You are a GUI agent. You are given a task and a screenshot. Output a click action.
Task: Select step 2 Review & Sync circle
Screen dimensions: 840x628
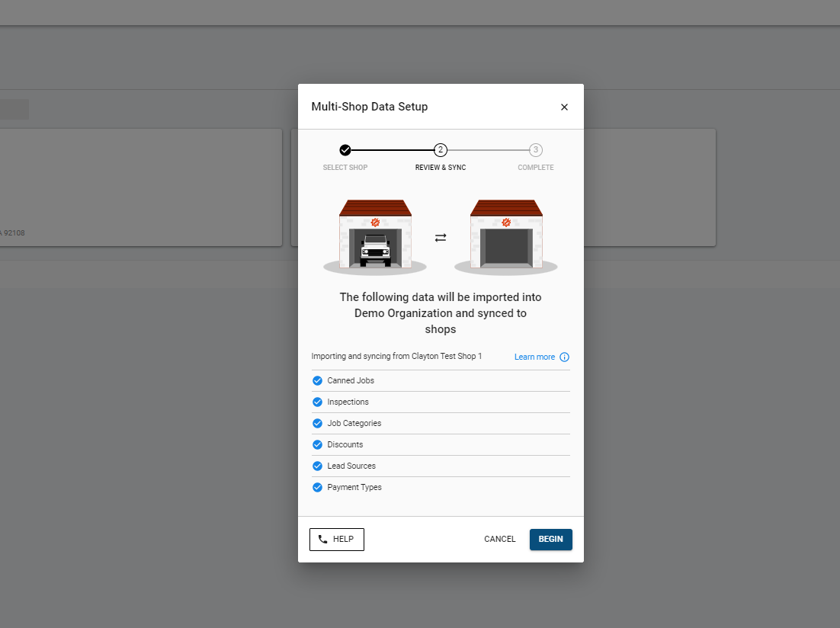[x=441, y=150]
